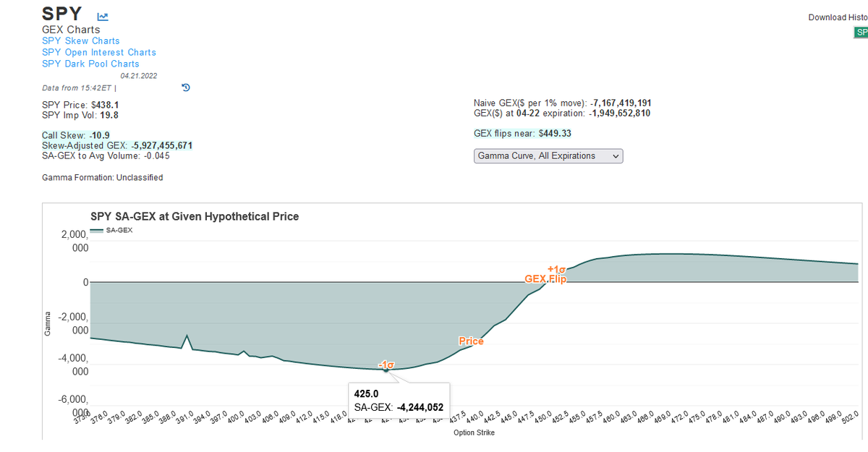Click the tooltip showing SA-GEX -4,244,052
This screenshot has width=868, height=452.
399,401
